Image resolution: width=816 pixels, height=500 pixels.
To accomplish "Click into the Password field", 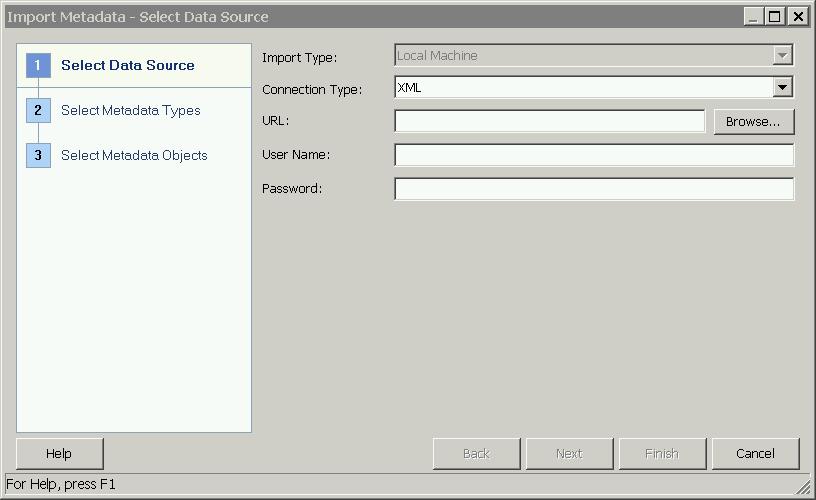I will click(594, 189).
